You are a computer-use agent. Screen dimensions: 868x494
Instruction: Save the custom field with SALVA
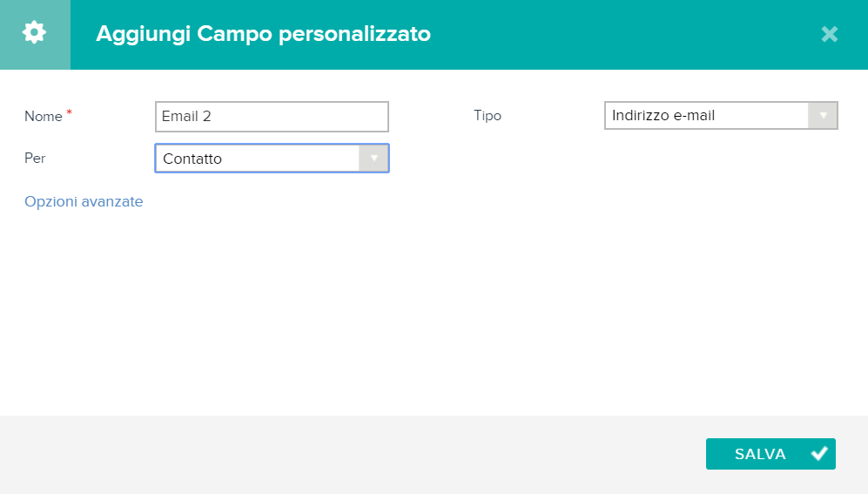(770, 454)
